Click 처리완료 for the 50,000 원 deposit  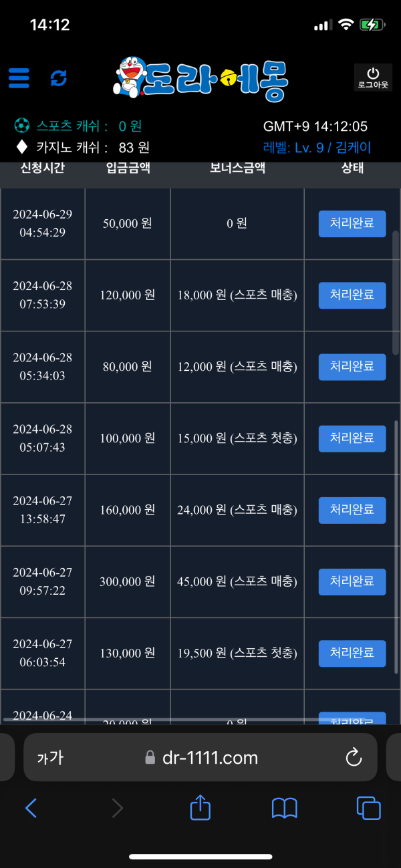(x=352, y=224)
